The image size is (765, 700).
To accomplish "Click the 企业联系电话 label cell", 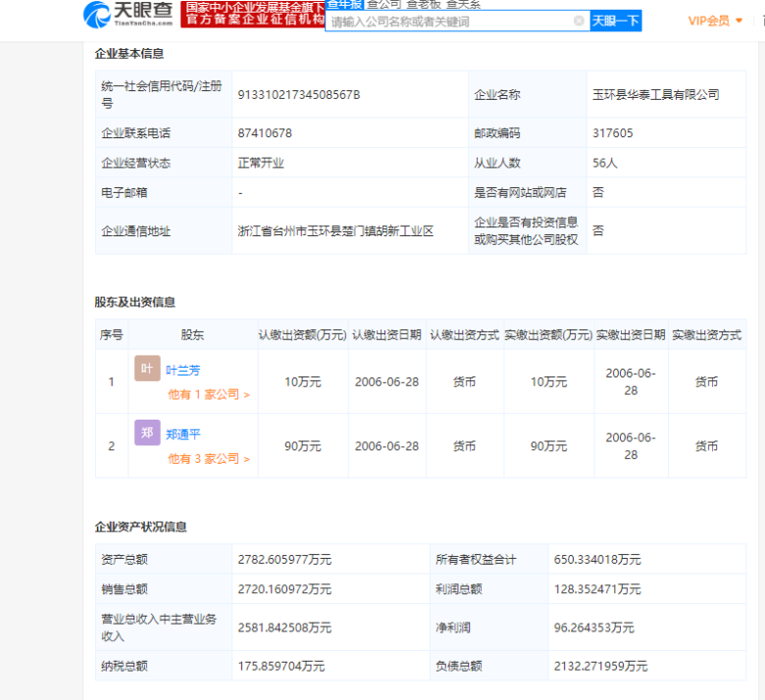I will pyautogui.click(x=164, y=133).
